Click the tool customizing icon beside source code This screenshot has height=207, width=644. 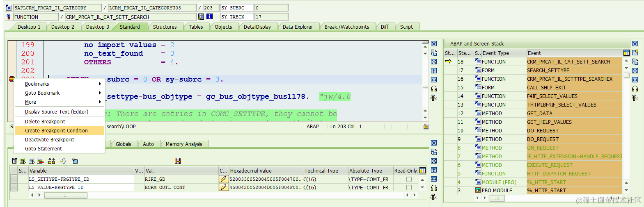pos(434,98)
